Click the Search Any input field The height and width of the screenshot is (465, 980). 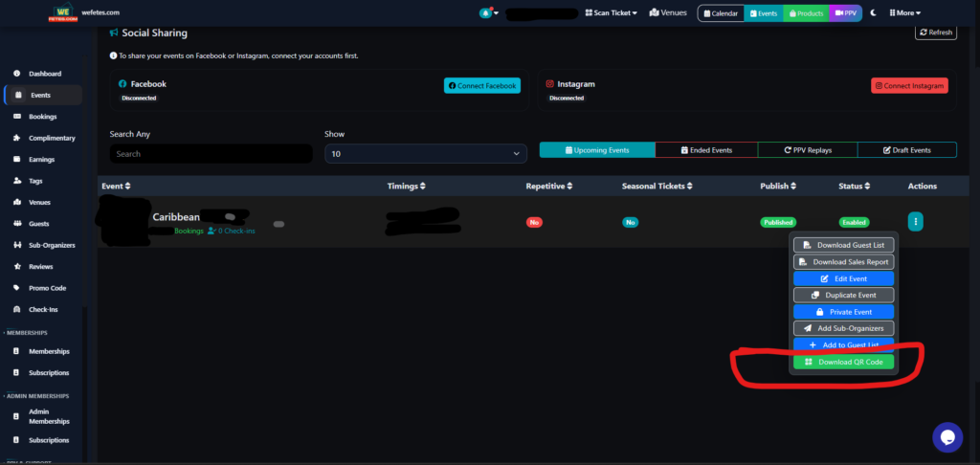tap(211, 153)
